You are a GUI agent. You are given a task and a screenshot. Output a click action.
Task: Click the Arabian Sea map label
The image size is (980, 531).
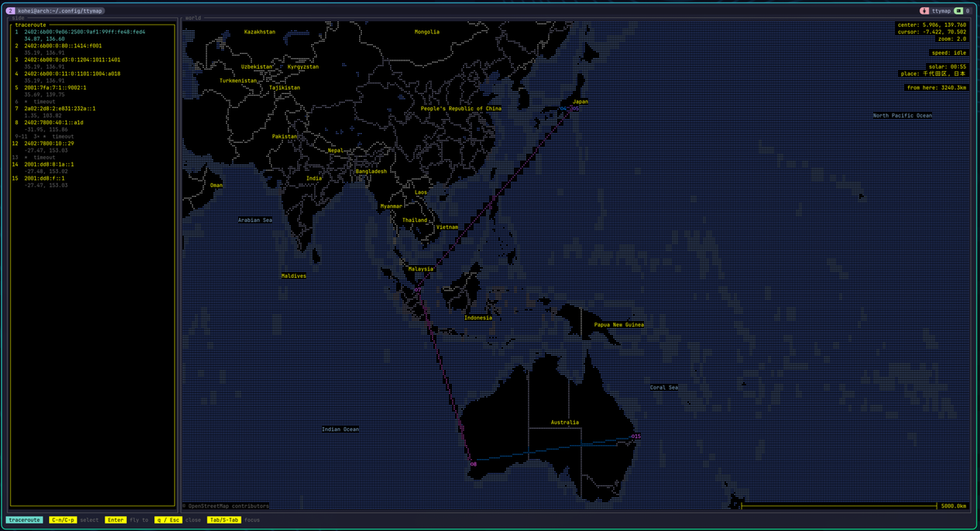coord(255,220)
